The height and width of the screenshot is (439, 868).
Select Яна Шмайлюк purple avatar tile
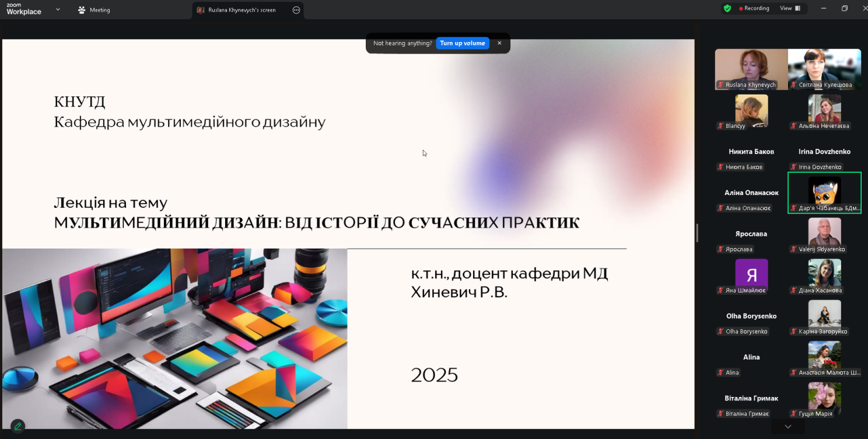pyautogui.click(x=751, y=274)
